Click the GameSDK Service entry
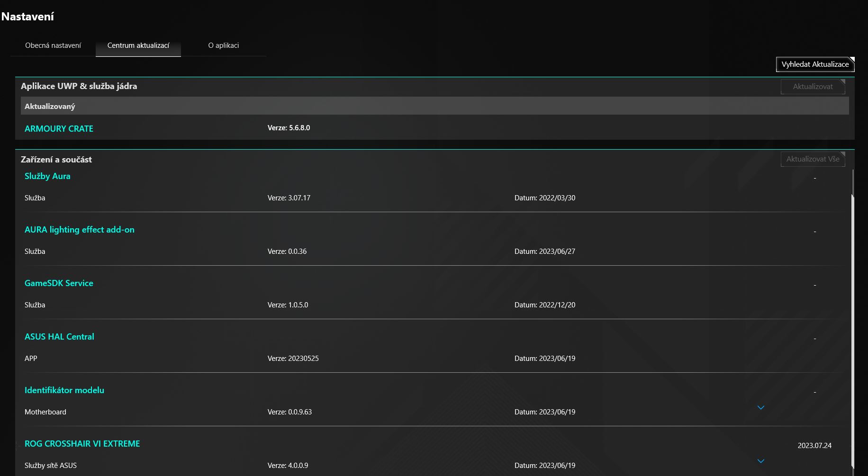 point(59,283)
